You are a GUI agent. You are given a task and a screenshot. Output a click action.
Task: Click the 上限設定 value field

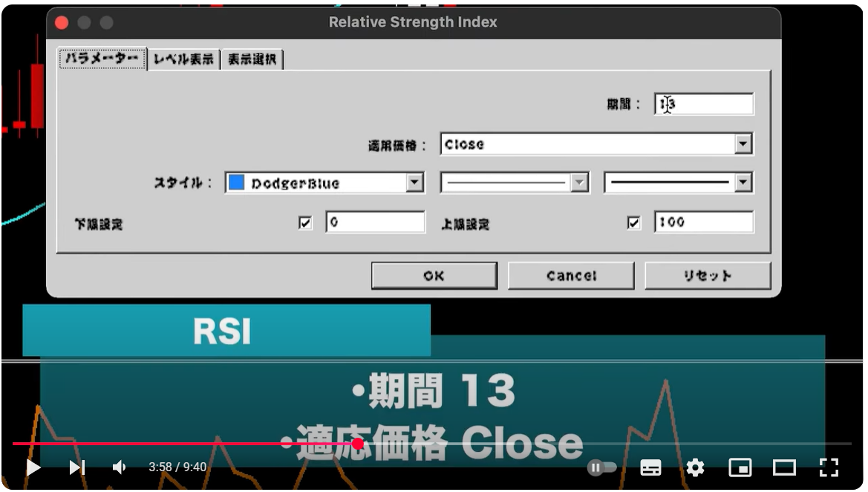coord(704,222)
